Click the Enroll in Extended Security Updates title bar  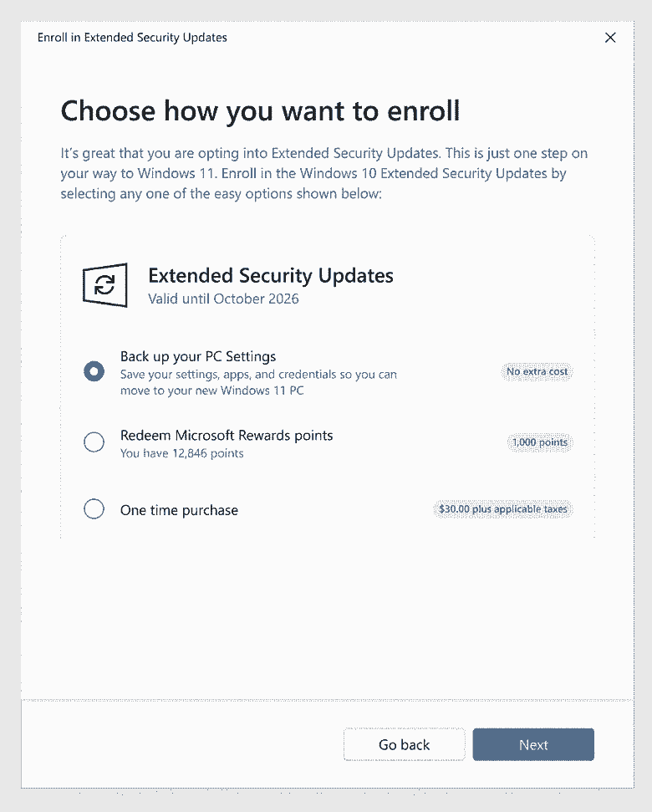pos(132,38)
